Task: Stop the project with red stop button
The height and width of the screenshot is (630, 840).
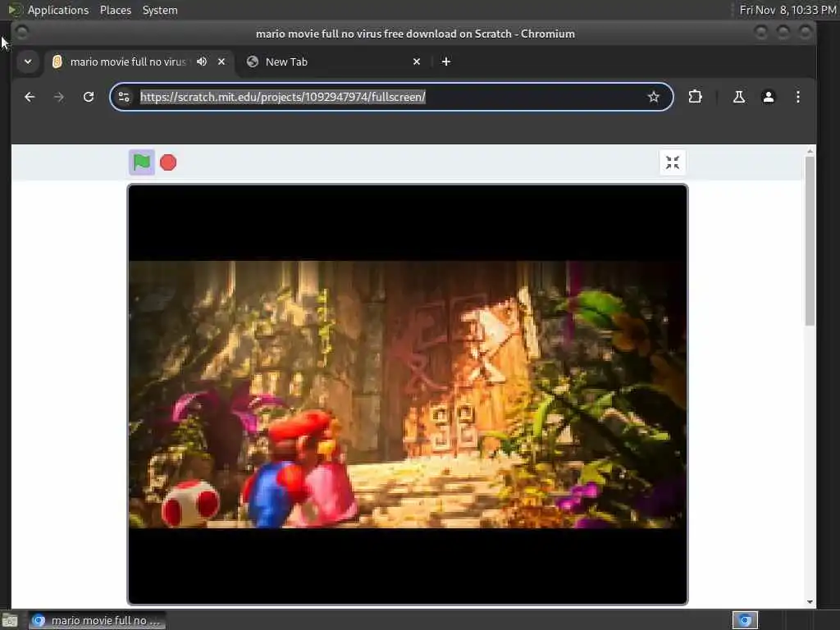Action: [x=168, y=162]
